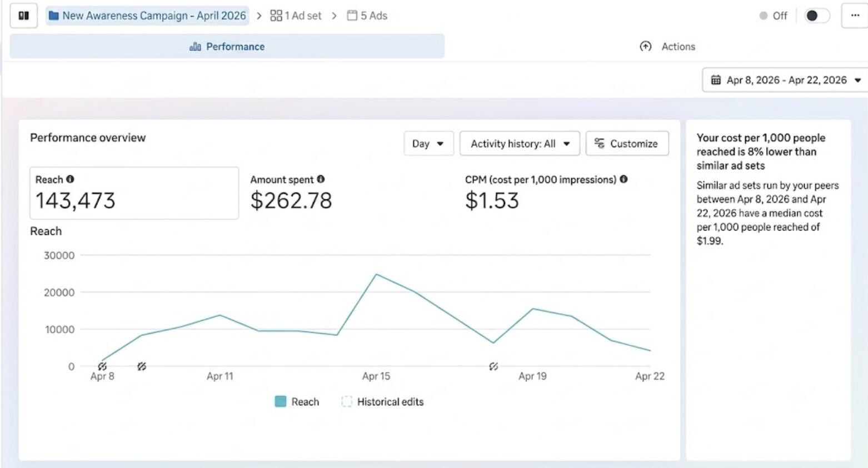Click the historical edit marker at Apr 8

point(102,366)
